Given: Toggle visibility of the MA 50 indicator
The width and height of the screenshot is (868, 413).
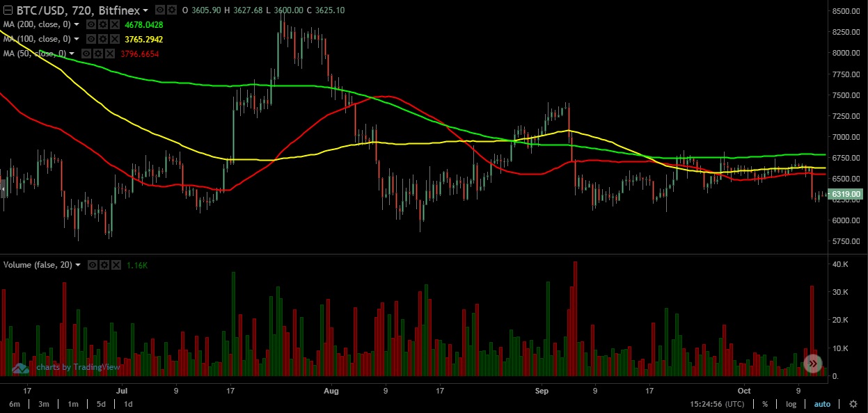Looking at the screenshot, I should (86, 54).
